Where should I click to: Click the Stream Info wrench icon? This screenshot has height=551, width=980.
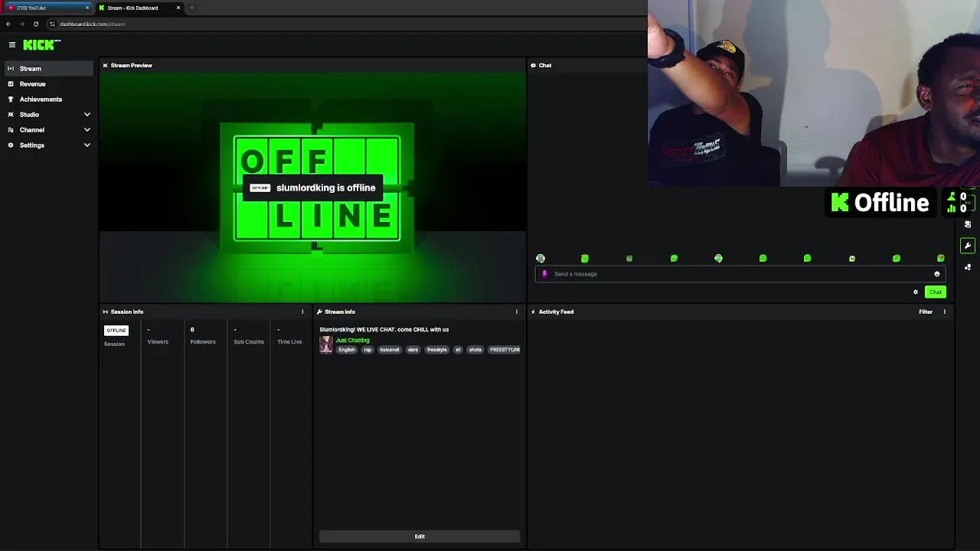[319, 311]
